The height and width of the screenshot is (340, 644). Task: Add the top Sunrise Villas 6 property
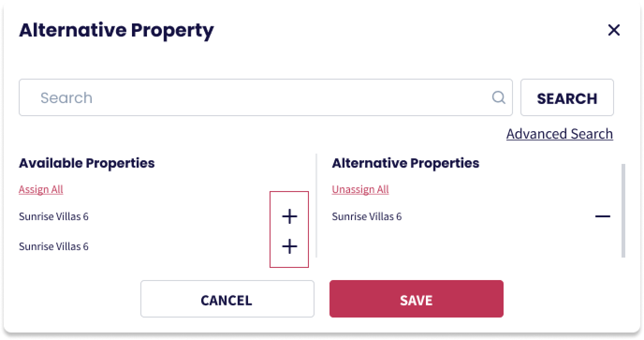[x=290, y=216]
